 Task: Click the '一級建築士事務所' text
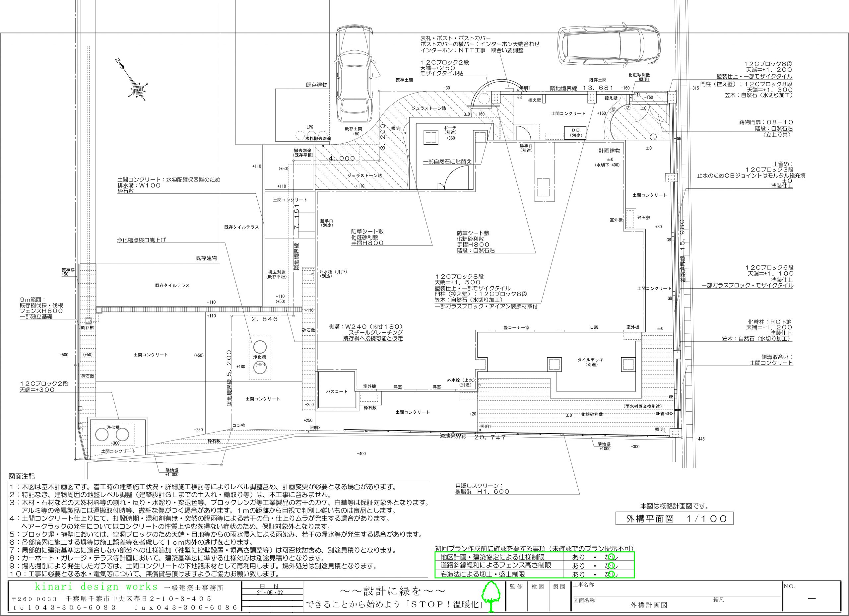(194, 587)
